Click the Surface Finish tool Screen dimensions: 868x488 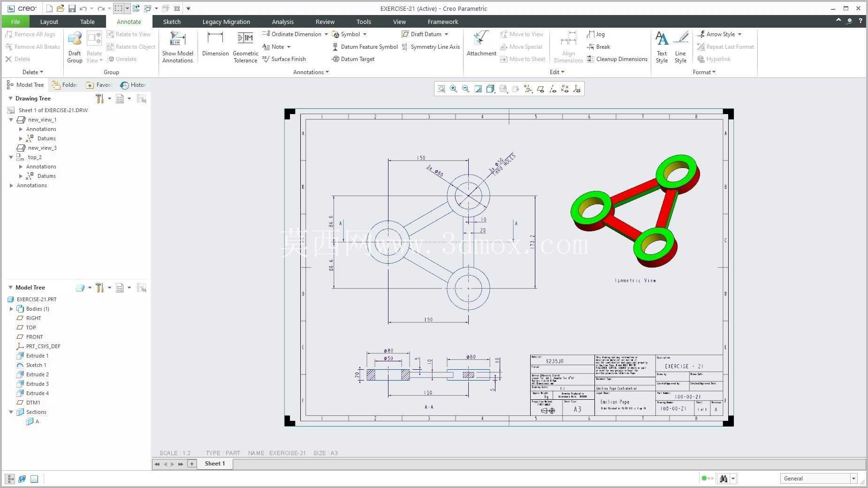(284, 59)
